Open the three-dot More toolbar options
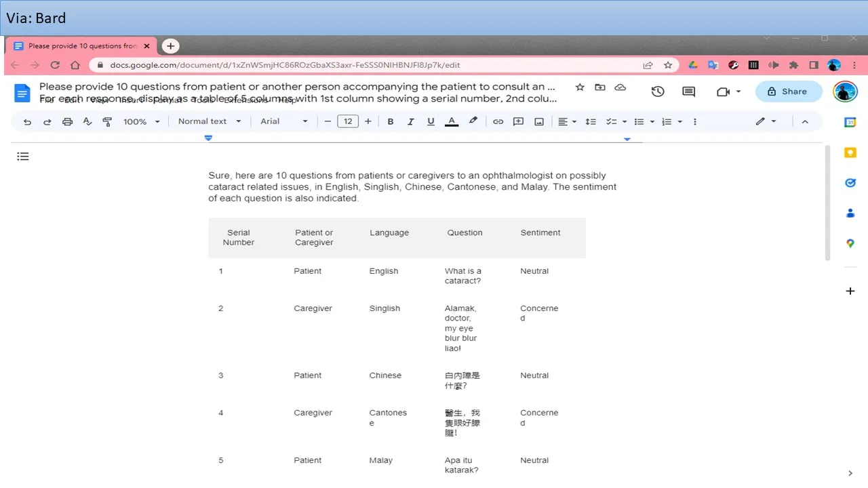Screen dimensions: 868x488 (x=695, y=121)
